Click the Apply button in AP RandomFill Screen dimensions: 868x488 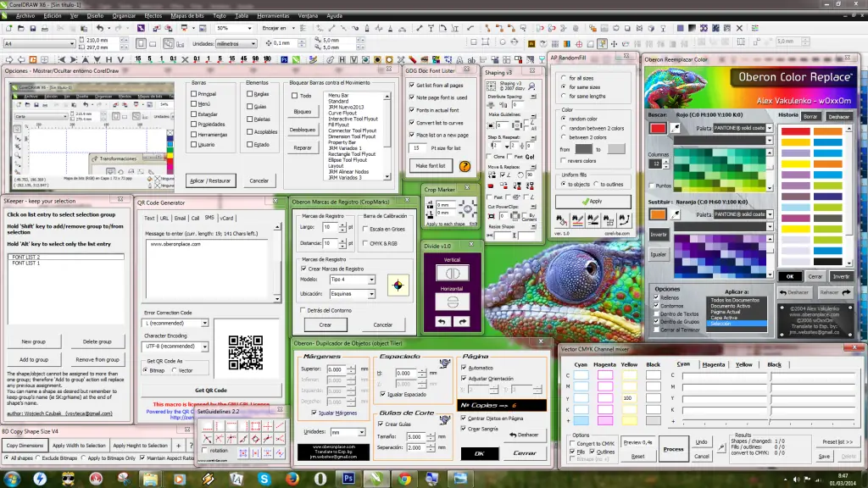tap(593, 202)
